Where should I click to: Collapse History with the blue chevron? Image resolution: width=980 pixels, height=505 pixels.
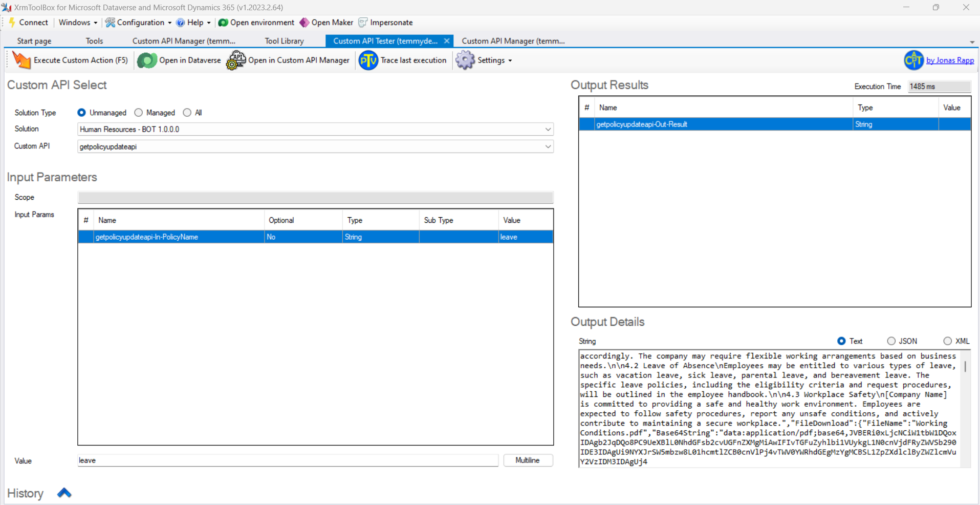point(64,493)
